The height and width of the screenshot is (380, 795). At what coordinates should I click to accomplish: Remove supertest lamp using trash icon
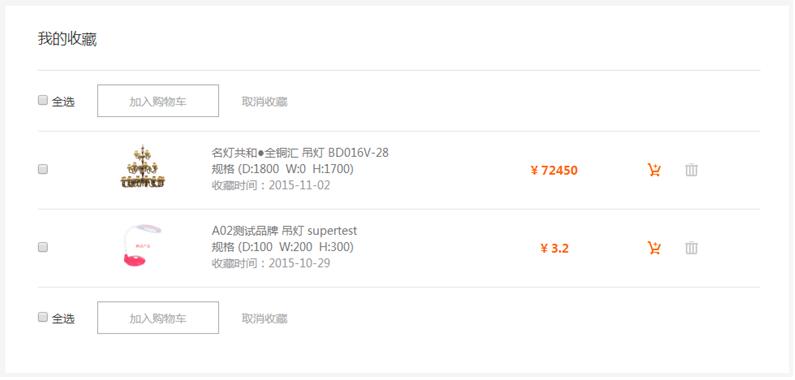click(691, 248)
